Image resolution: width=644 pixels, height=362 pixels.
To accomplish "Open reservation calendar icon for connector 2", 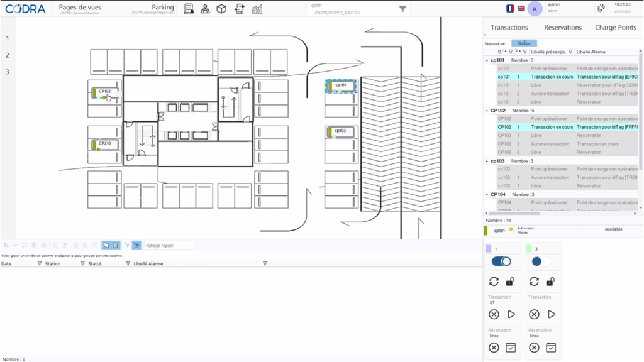I will pyautogui.click(x=551, y=348).
